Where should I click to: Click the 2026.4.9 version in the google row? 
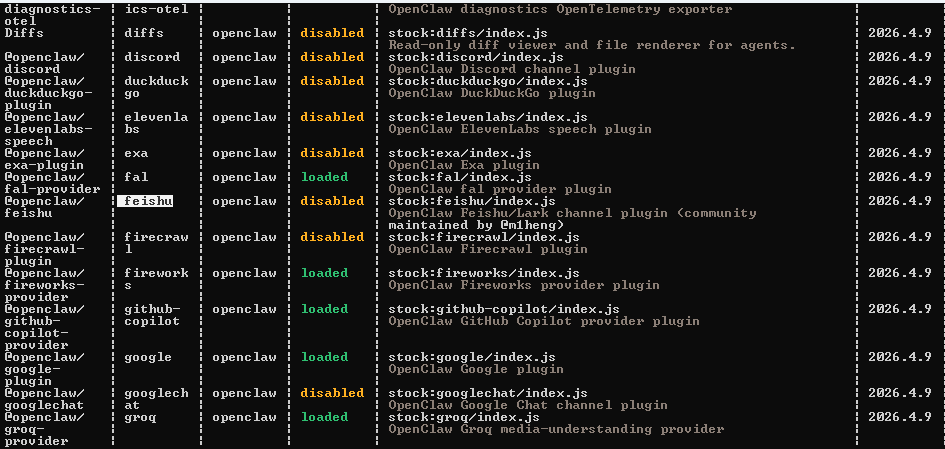(899, 357)
